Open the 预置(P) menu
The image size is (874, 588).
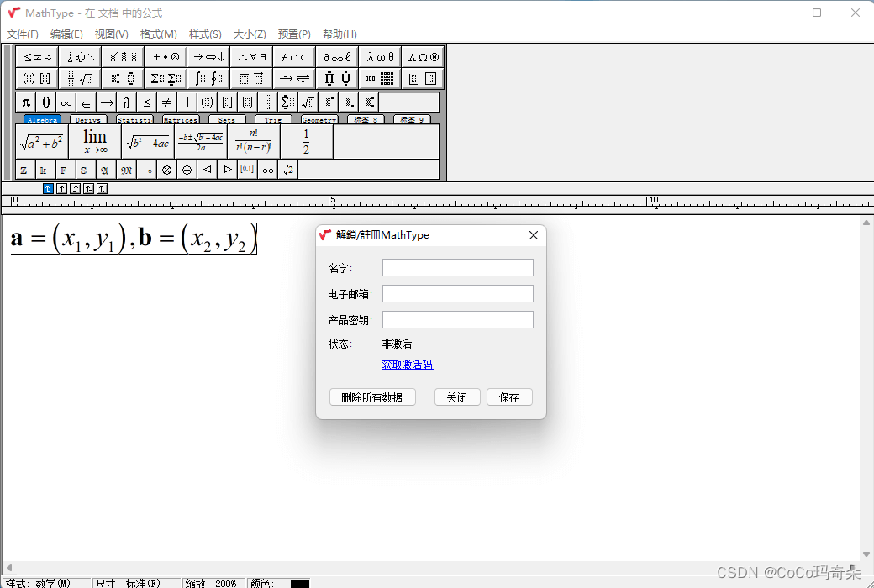(x=294, y=34)
